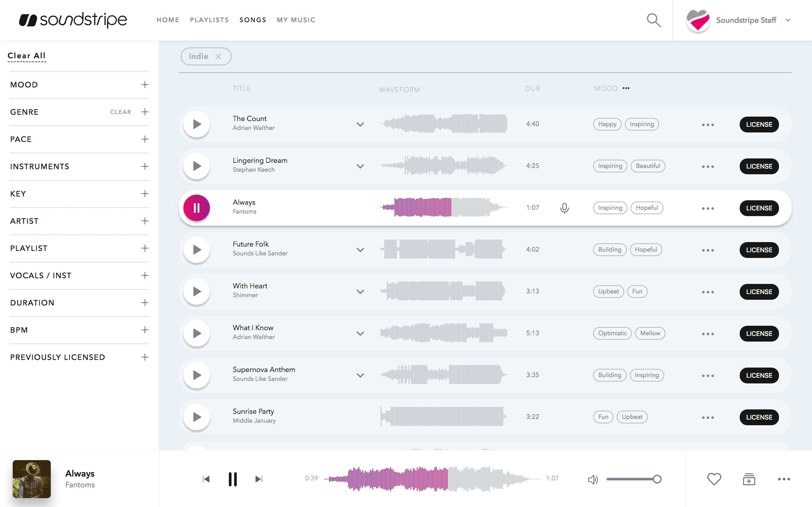Screen dimensions: 812x507
Task: Mute audio using the speaker icon
Action: coord(593,479)
